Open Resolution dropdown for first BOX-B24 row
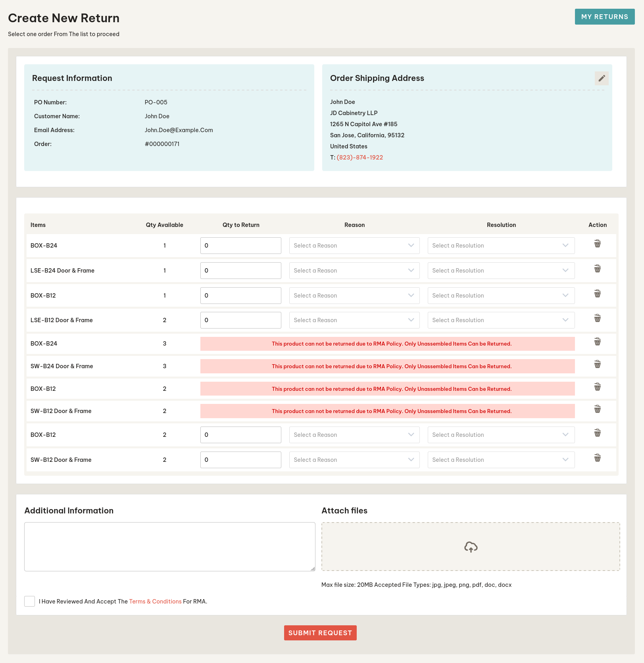Screen dimensions: 644x663 (501, 246)
